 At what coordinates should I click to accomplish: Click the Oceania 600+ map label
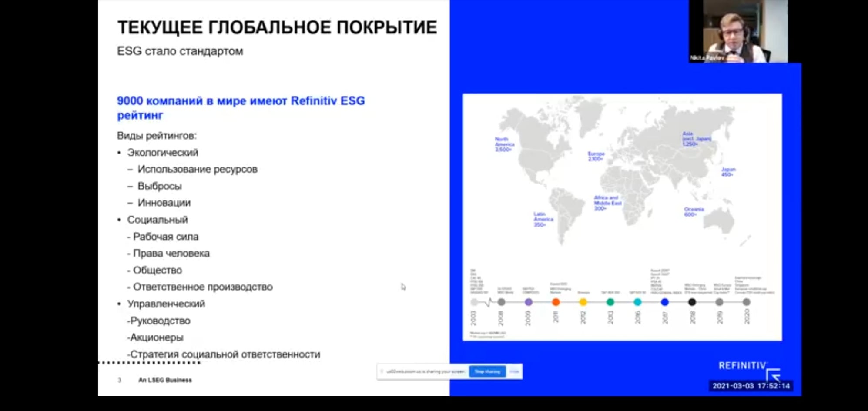pyautogui.click(x=694, y=212)
